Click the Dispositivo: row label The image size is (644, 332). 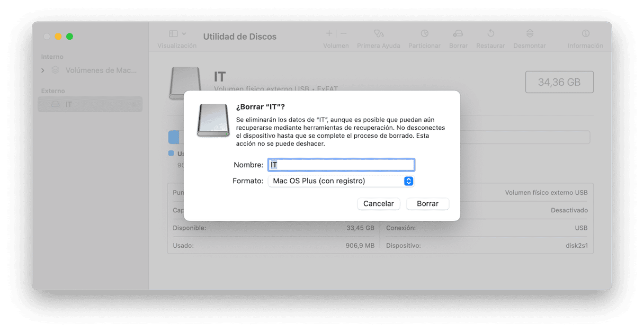coord(404,246)
